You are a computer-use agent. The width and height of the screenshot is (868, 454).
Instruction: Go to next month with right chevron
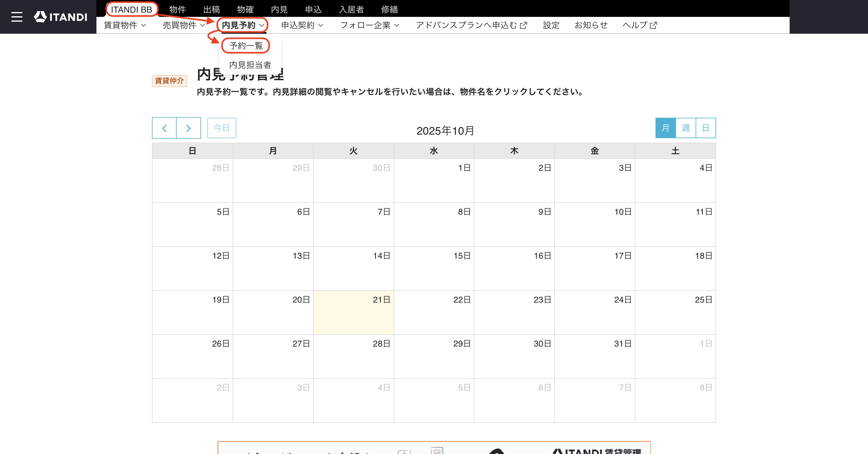(x=188, y=128)
